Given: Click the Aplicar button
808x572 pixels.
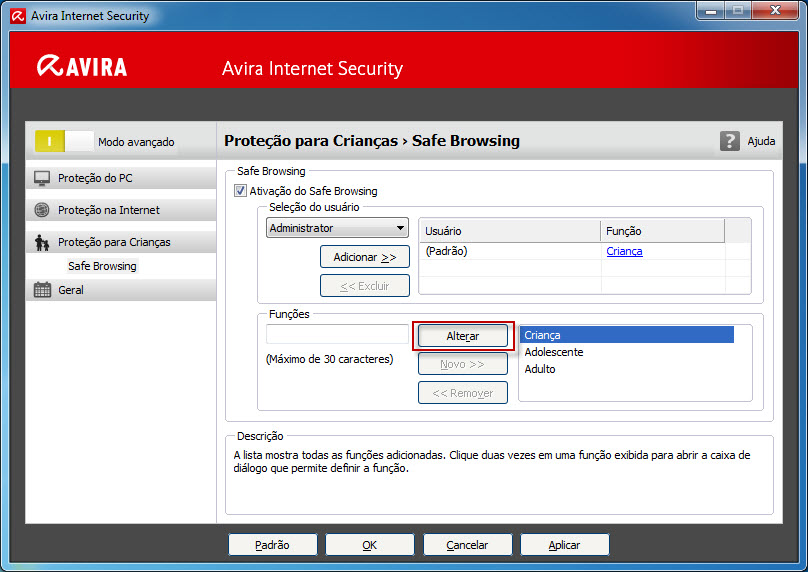Looking at the screenshot, I should point(564,545).
